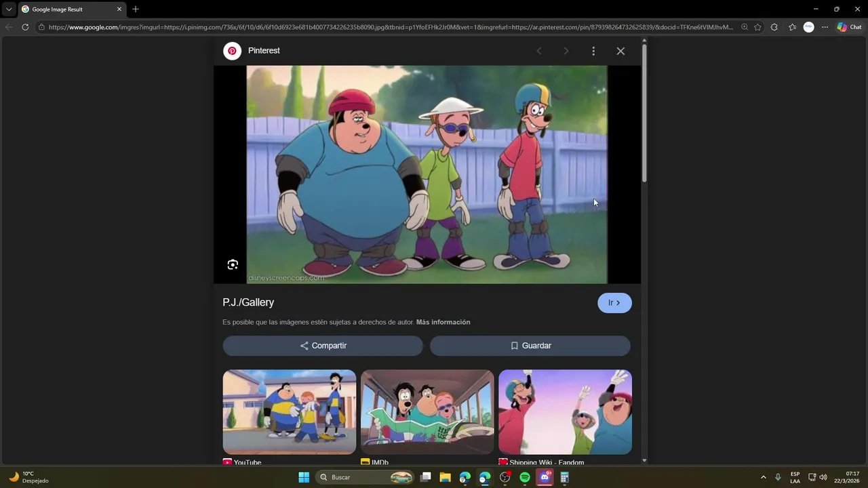Open a new browser tab
Screen dimensions: 868x488
pos(136,9)
